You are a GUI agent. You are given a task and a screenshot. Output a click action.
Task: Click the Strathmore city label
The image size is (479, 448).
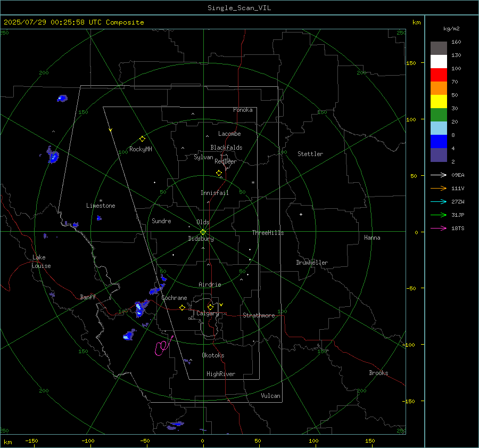click(259, 315)
